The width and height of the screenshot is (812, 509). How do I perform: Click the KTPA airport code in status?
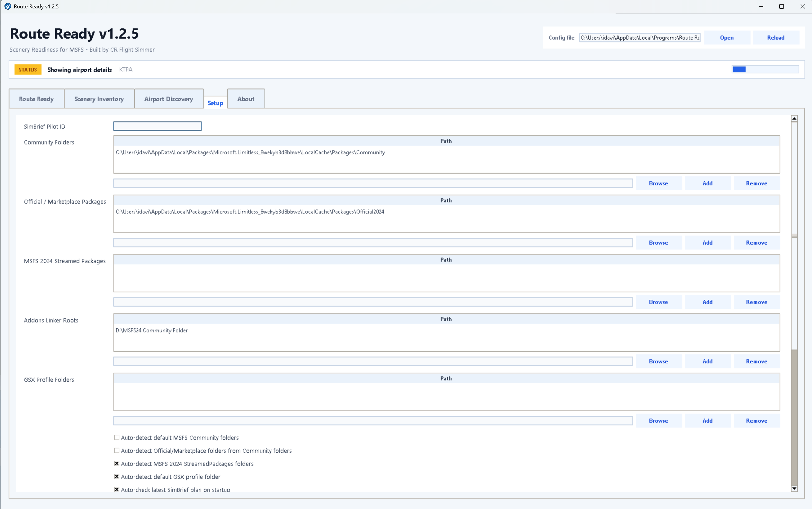tap(126, 70)
